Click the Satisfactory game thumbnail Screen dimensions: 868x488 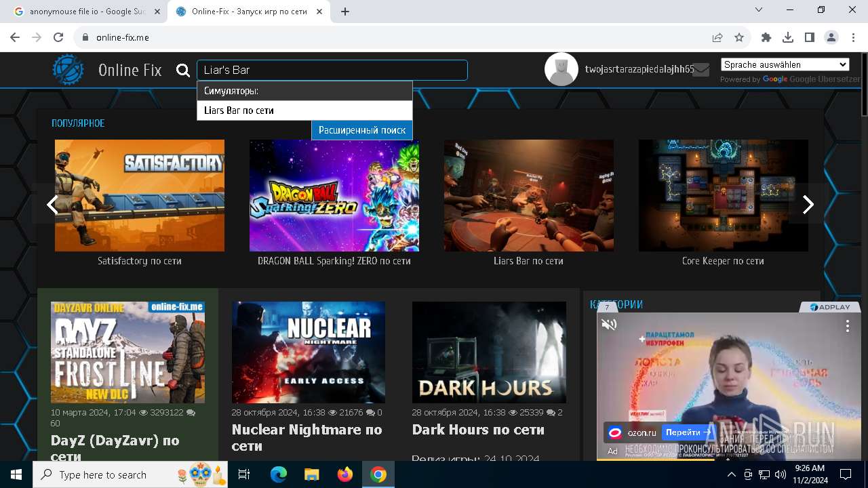[x=140, y=196]
